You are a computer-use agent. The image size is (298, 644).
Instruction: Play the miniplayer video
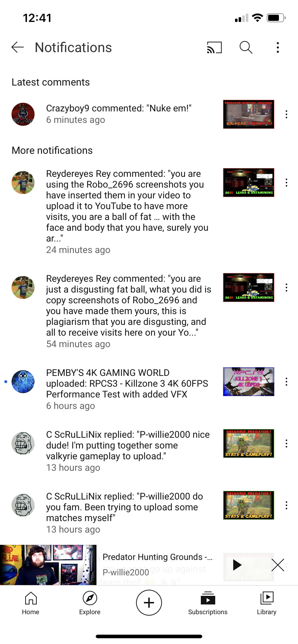pyautogui.click(x=236, y=565)
